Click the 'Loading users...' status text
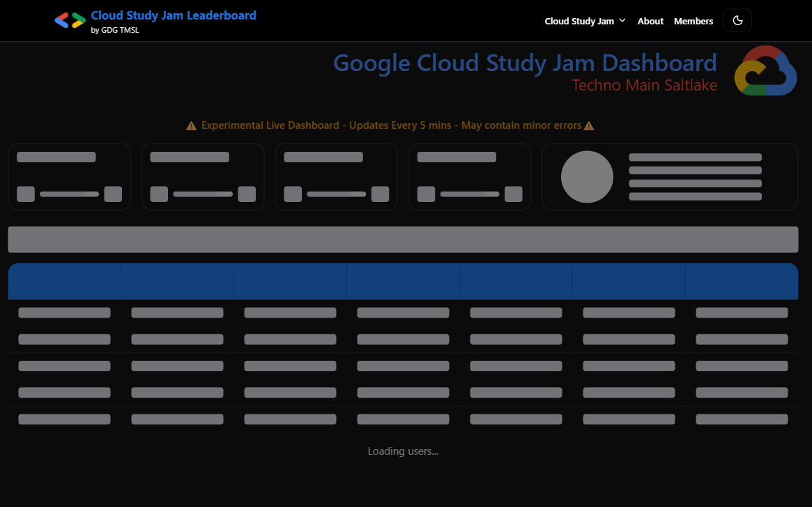The width and height of the screenshot is (812, 507). pos(403,451)
